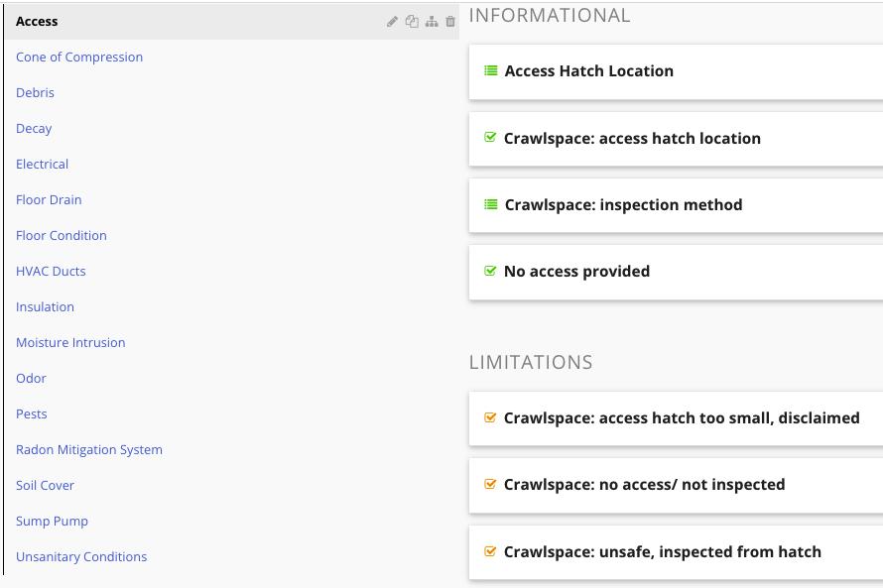Toggle green checkbox for No access provided
Screen dimensions: 883x588
tap(490, 271)
